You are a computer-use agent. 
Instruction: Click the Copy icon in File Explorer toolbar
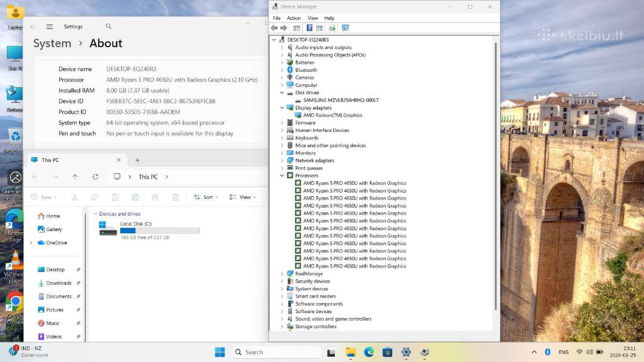pos(95,197)
